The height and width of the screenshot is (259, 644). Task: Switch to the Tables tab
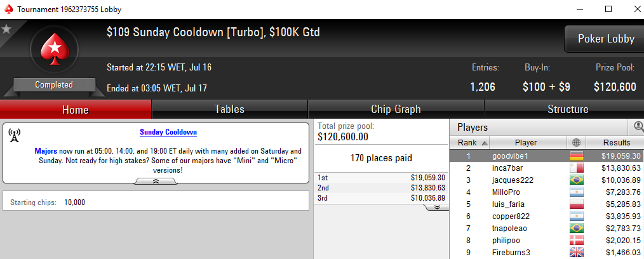[229, 109]
